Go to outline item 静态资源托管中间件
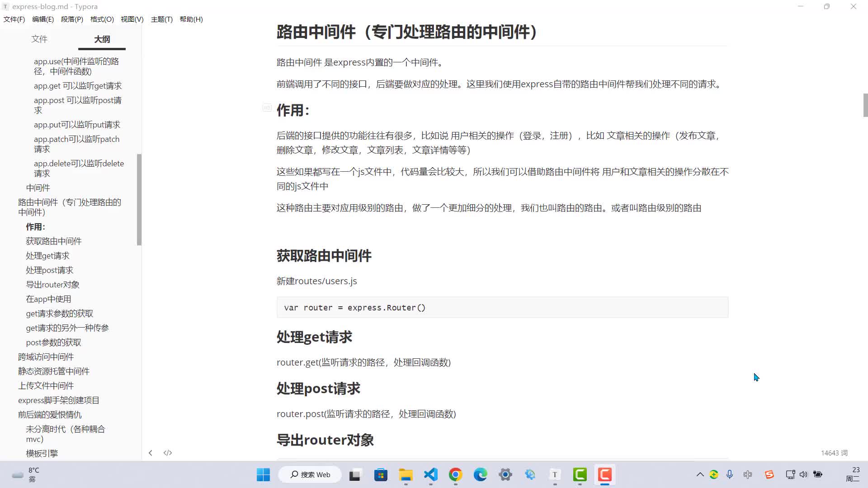 (54, 371)
